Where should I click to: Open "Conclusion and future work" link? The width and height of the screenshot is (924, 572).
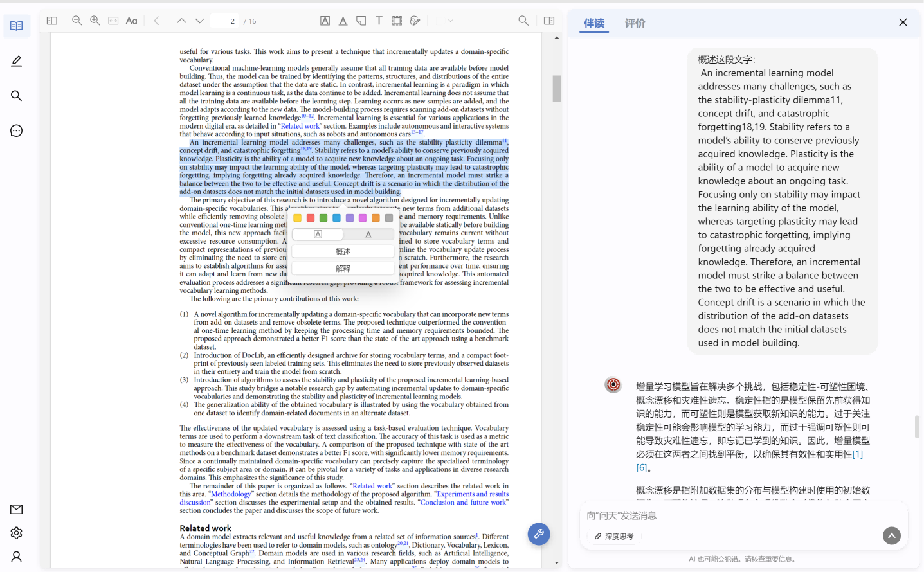463,503
